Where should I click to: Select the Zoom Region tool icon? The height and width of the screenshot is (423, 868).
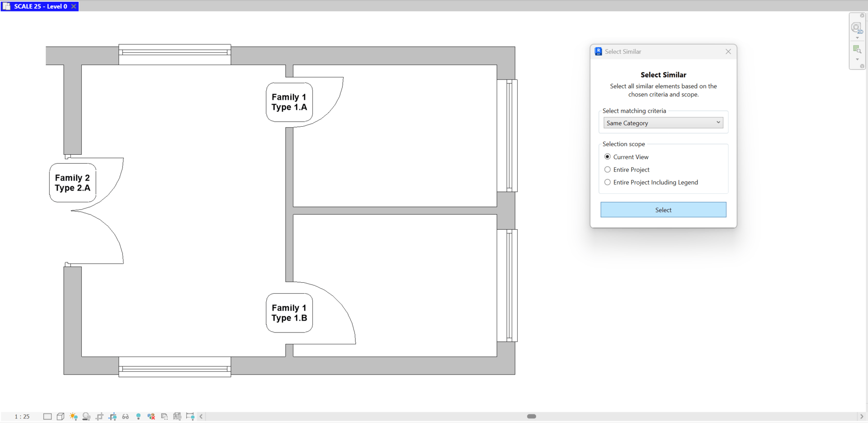[x=857, y=49]
